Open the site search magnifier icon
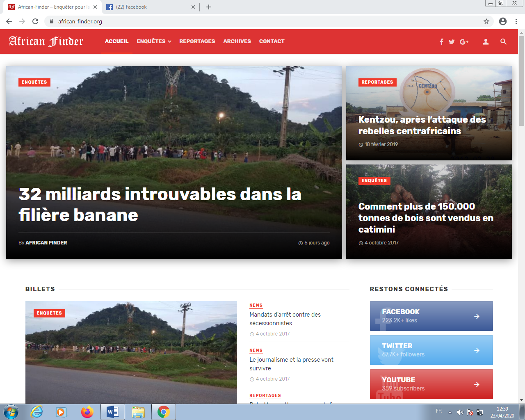The width and height of the screenshot is (525, 420). [503, 41]
